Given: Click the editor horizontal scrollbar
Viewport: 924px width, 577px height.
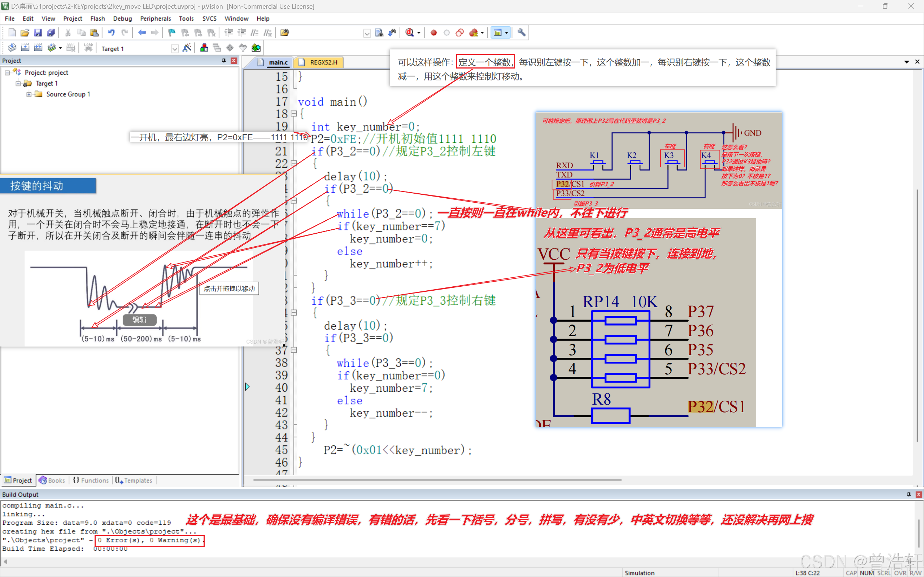Looking at the screenshot, I should (x=437, y=480).
